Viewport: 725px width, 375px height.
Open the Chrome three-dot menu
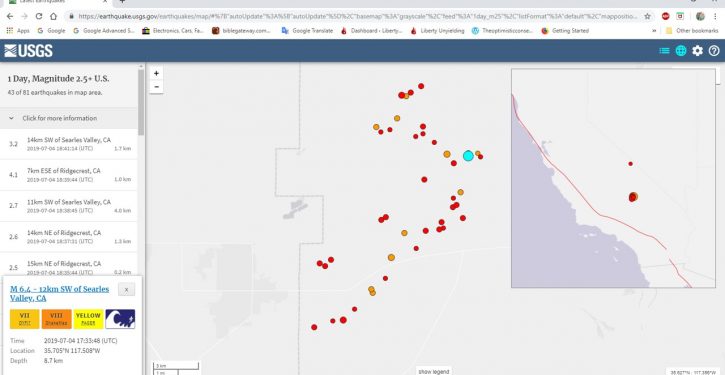(x=715, y=16)
